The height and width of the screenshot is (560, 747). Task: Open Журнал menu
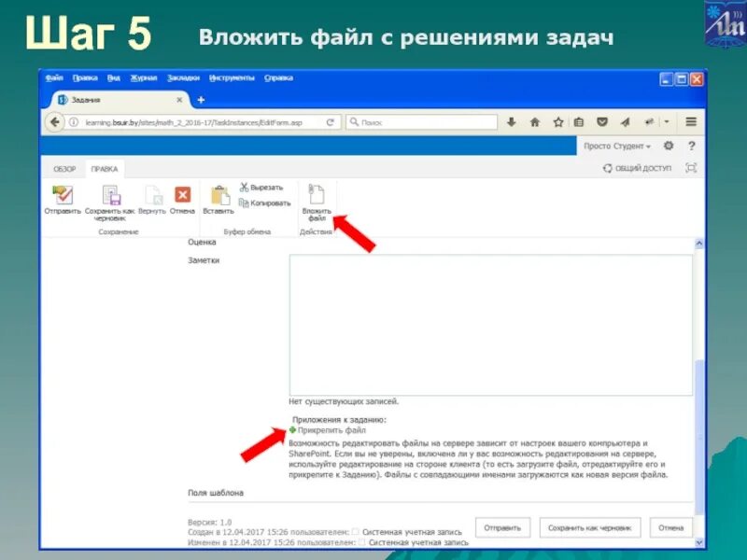144,78
